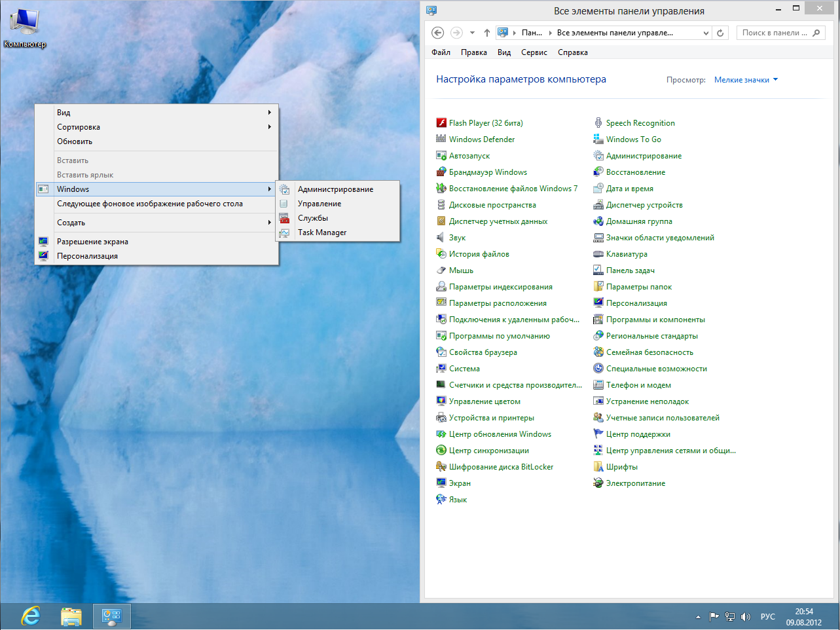Click the Центр обновления Windows icon
Image resolution: width=840 pixels, height=630 pixels.
click(x=441, y=434)
